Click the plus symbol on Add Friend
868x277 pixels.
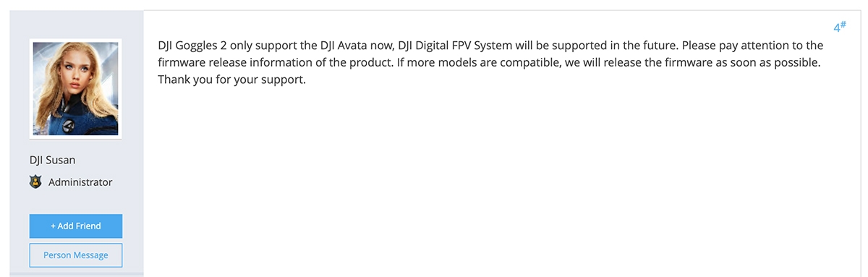[53, 226]
